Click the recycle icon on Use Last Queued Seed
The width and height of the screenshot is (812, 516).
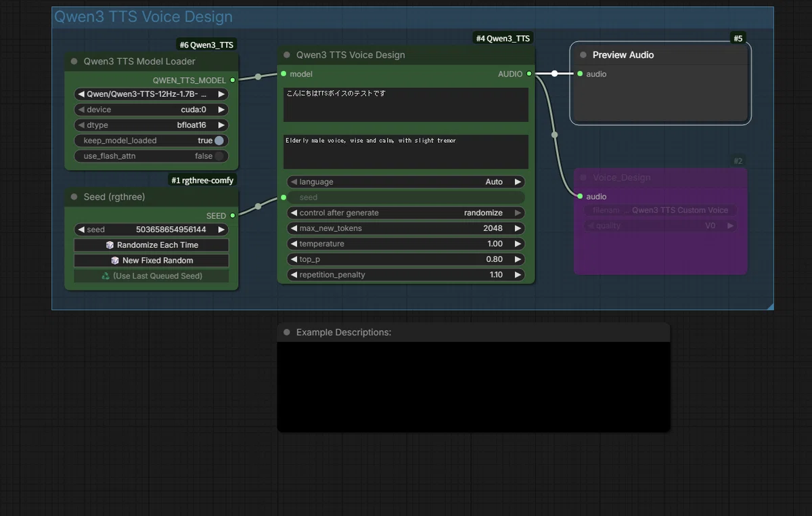tap(106, 276)
